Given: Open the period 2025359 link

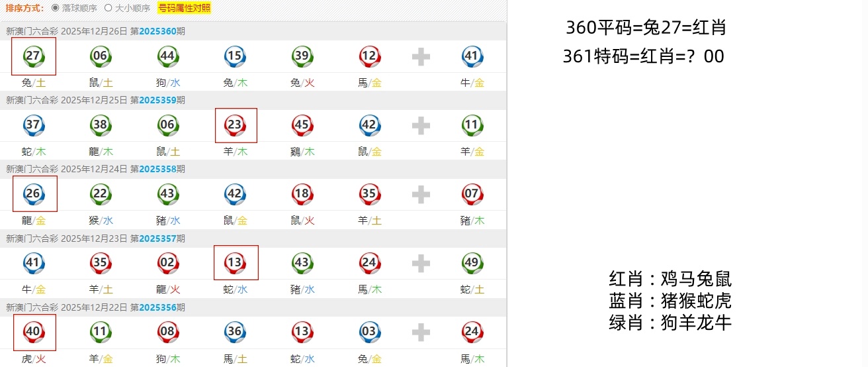Looking at the screenshot, I should (x=157, y=100).
